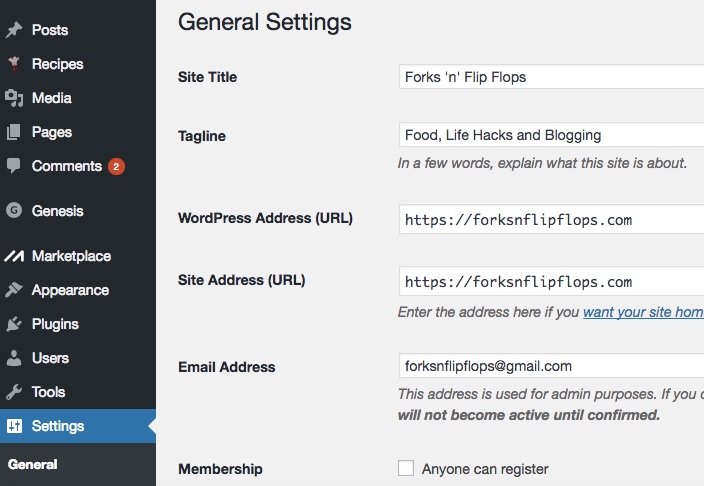Click the Plugins plug icon
This screenshot has width=704, height=486.
14,324
